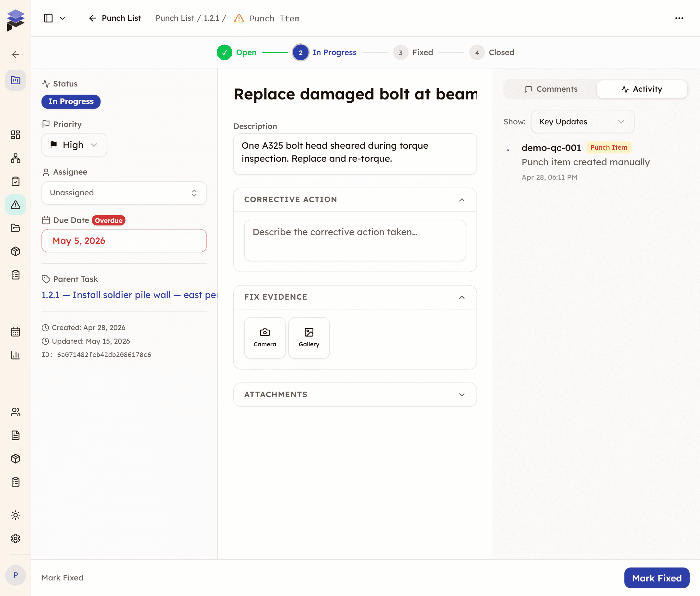700x596 pixels.
Task: Select the Closed step in tracker
Action: (x=492, y=52)
